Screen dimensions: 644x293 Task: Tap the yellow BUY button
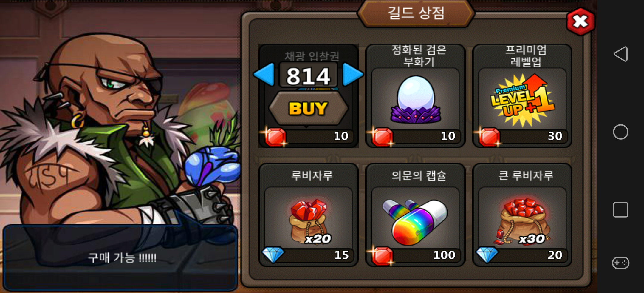[308, 108]
